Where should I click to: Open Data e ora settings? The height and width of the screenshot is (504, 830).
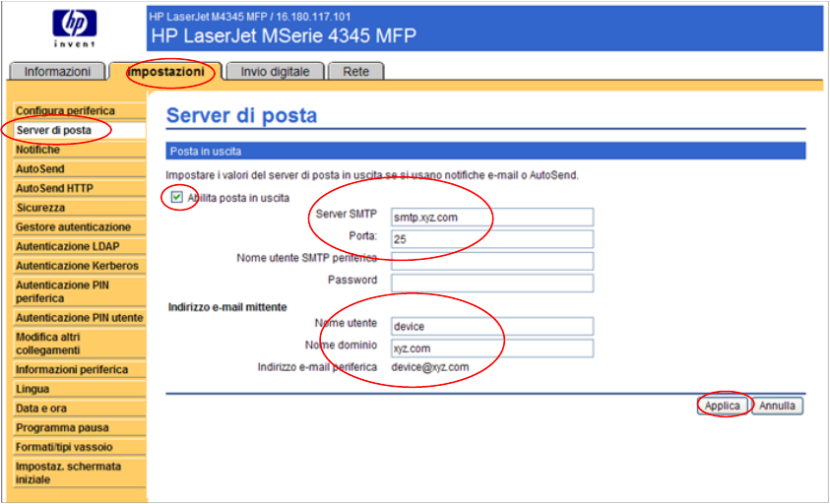pyautogui.click(x=79, y=409)
